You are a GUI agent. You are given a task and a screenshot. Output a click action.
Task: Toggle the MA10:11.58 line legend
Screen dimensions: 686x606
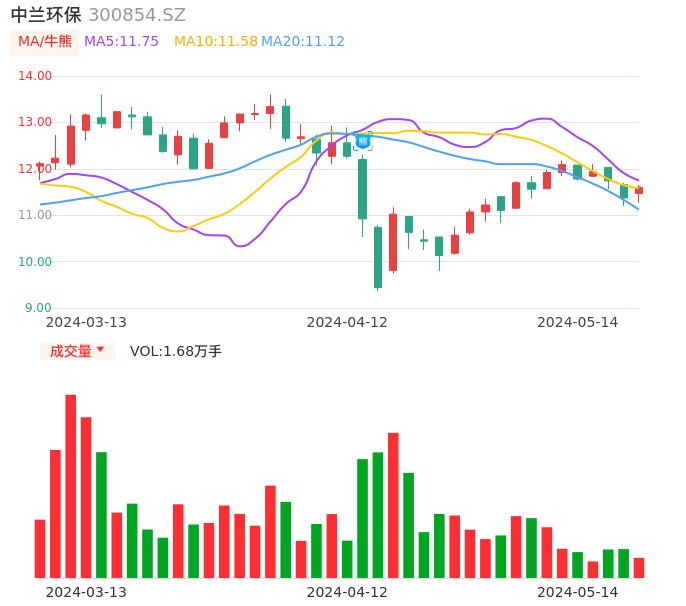(215, 42)
